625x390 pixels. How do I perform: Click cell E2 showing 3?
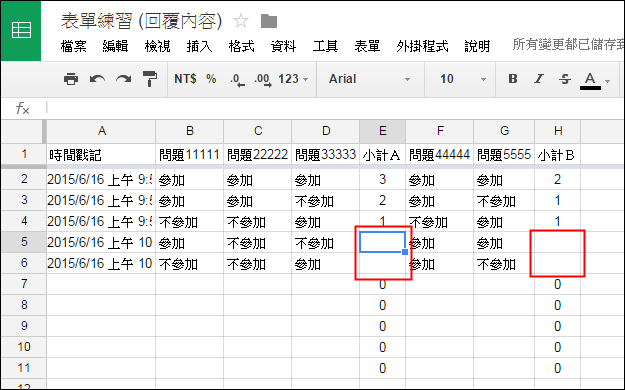[x=383, y=179]
